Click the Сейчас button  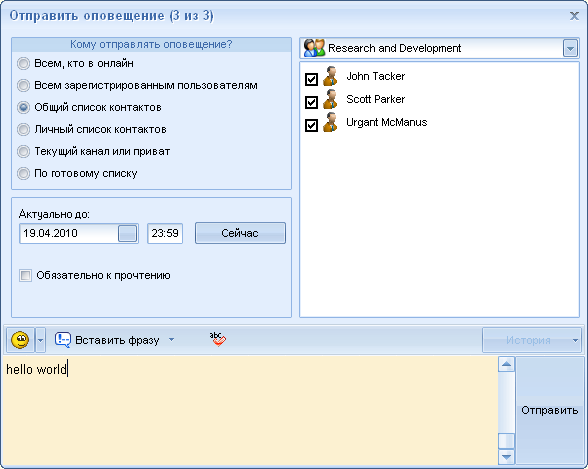point(240,233)
